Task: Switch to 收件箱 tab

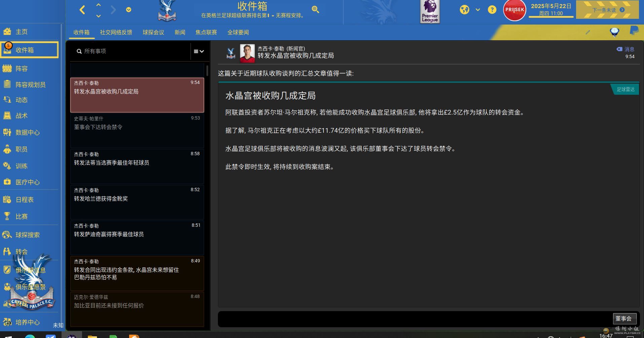Action: 81,32
